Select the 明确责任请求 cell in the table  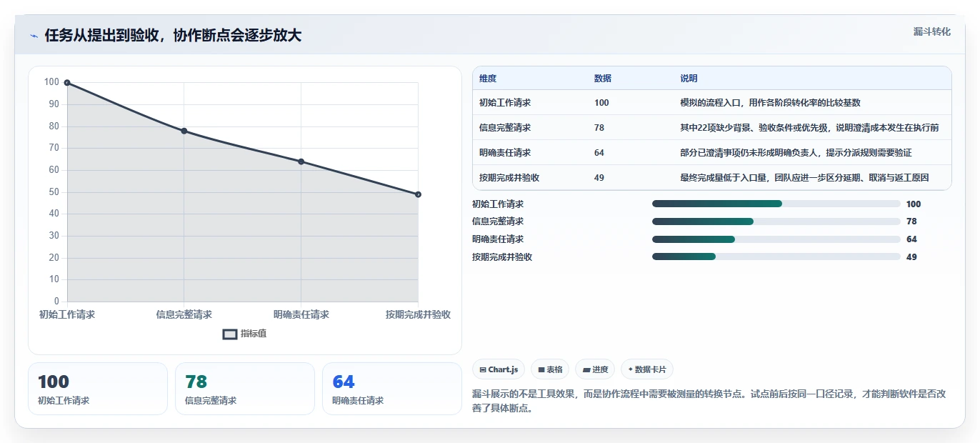tap(505, 153)
